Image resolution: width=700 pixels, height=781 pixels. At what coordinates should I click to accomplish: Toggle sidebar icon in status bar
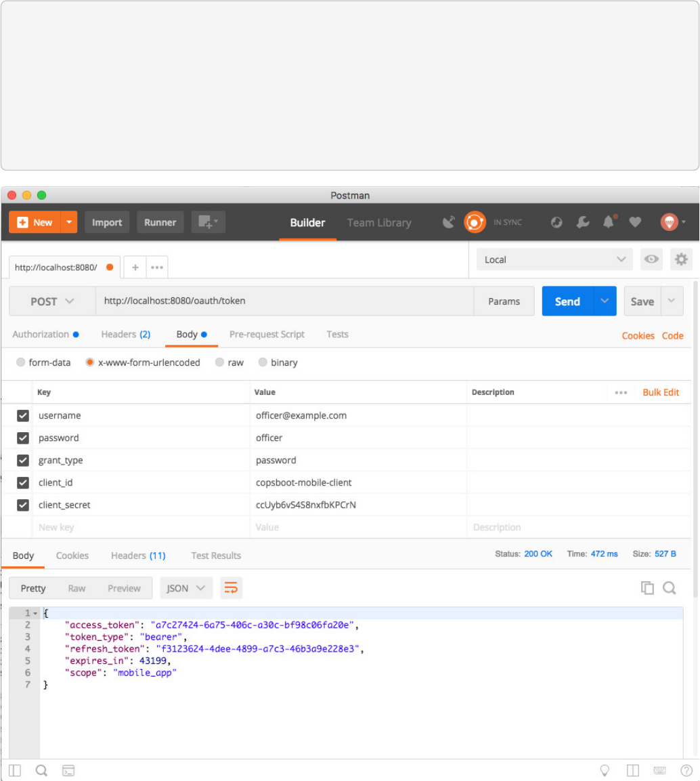point(15,771)
